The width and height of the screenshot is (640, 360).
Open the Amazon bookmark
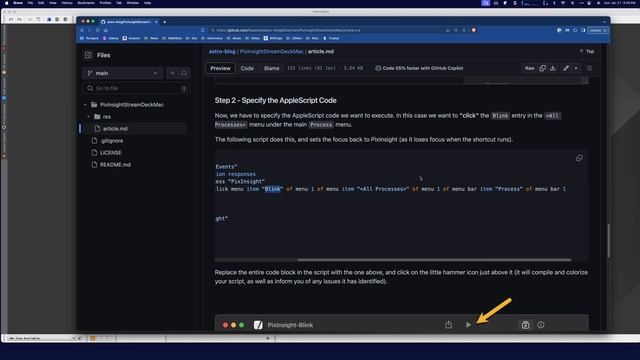click(x=131, y=38)
